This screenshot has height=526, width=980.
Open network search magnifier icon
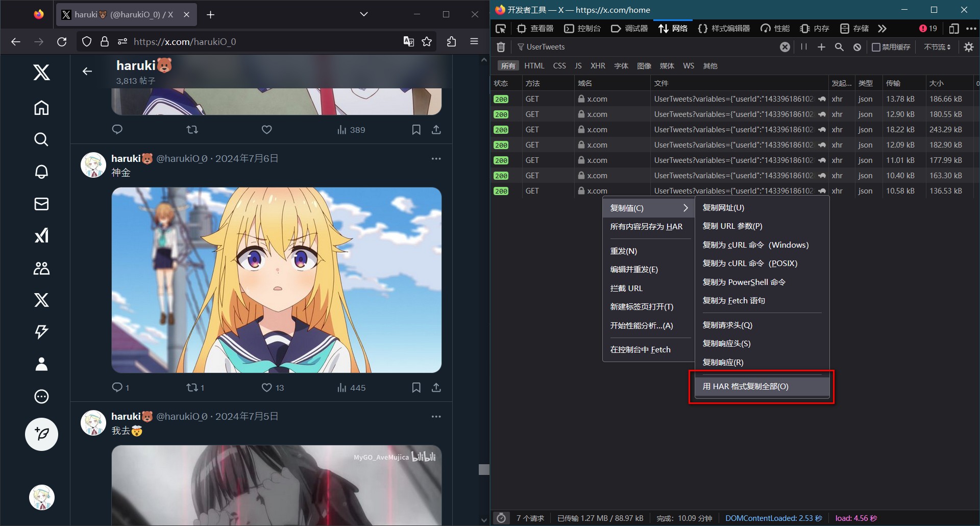pyautogui.click(x=839, y=47)
